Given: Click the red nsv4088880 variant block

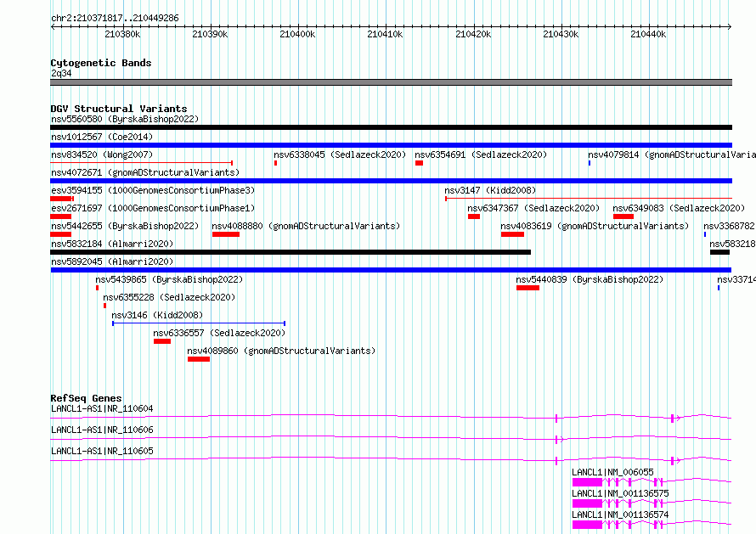Looking at the screenshot, I should (226, 234).
